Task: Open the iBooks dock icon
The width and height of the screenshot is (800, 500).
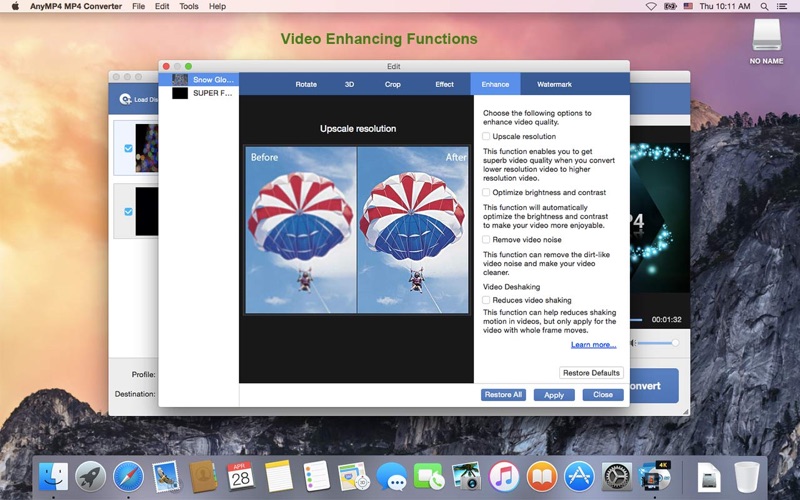Action: (542, 477)
